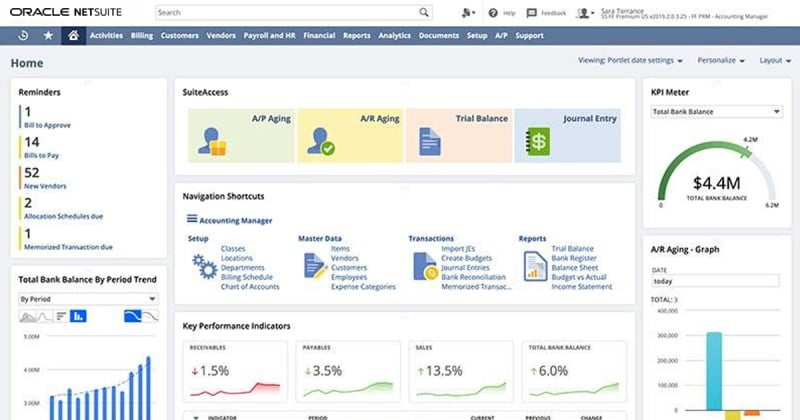Open the Bill to Approve reminder

47,125
